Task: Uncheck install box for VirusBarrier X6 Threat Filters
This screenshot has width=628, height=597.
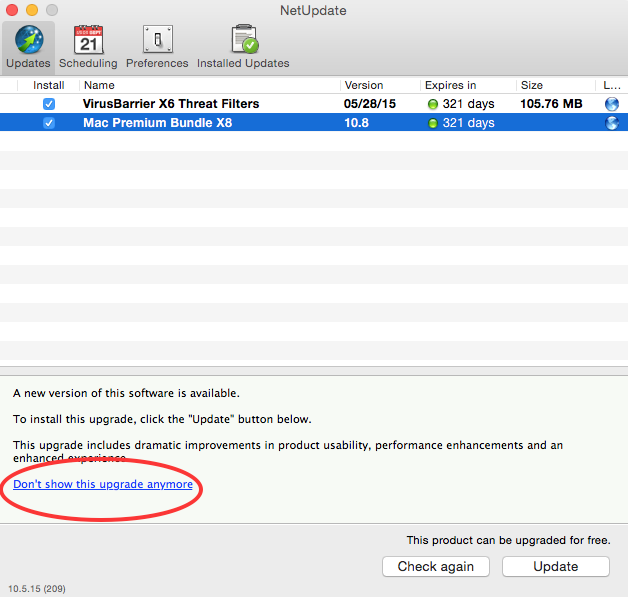Action: pos(49,104)
